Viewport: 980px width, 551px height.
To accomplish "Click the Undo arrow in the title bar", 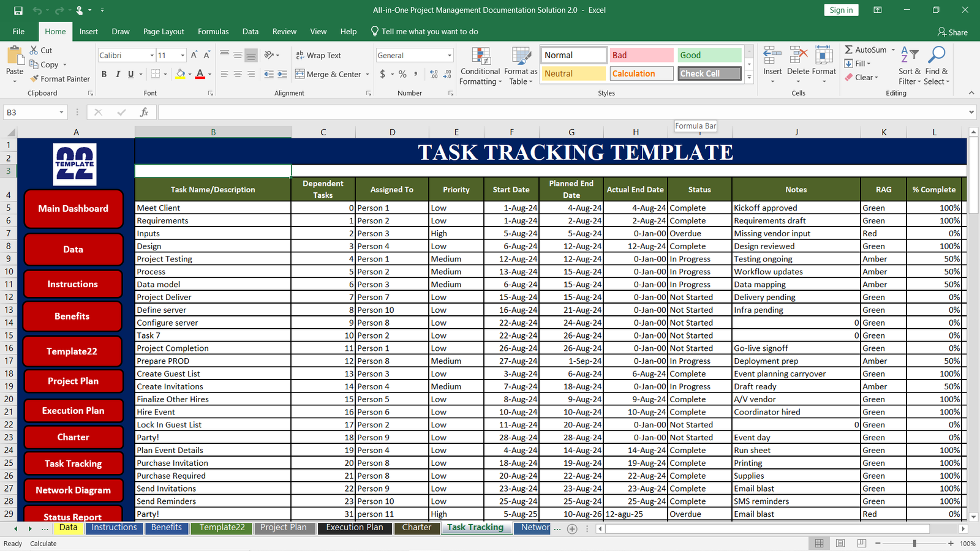I will coord(37,10).
